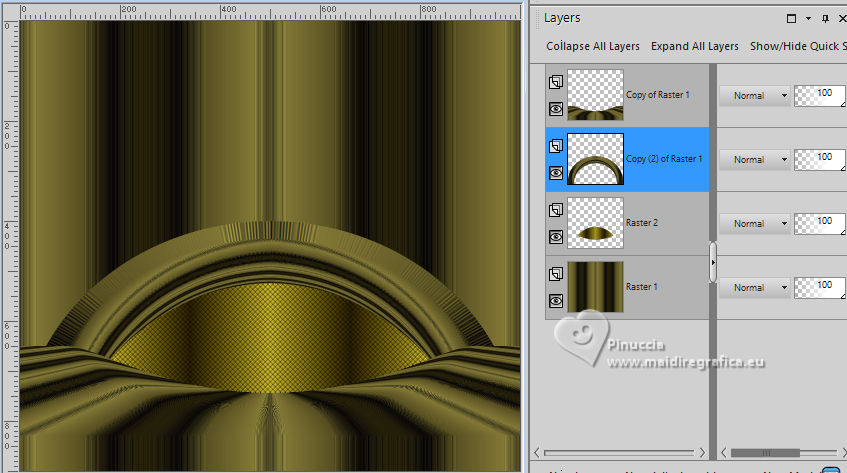Viewport: 847px width, 473px height.
Task: Select Raster 2 layer thumbnail
Action: pos(595,223)
